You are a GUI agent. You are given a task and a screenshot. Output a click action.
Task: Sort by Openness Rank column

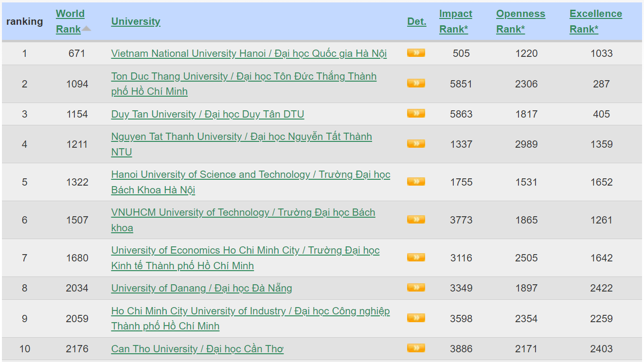click(520, 21)
